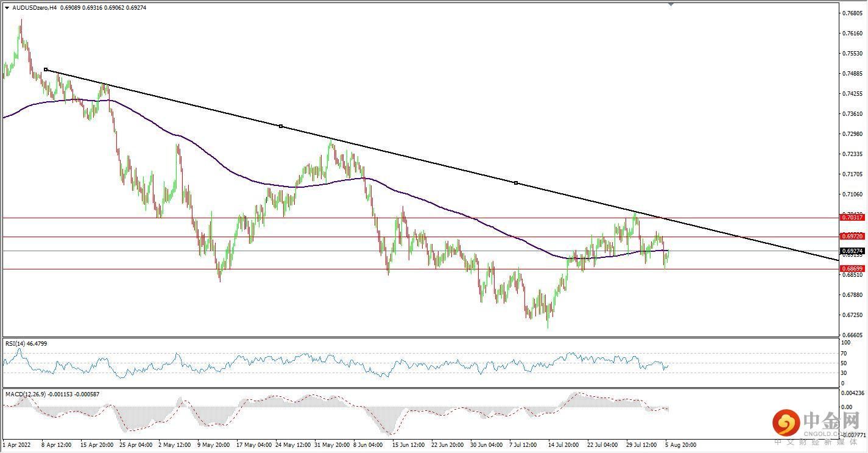
Task: Click the 0.74255 price axis value
Action: (x=852, y=94)
